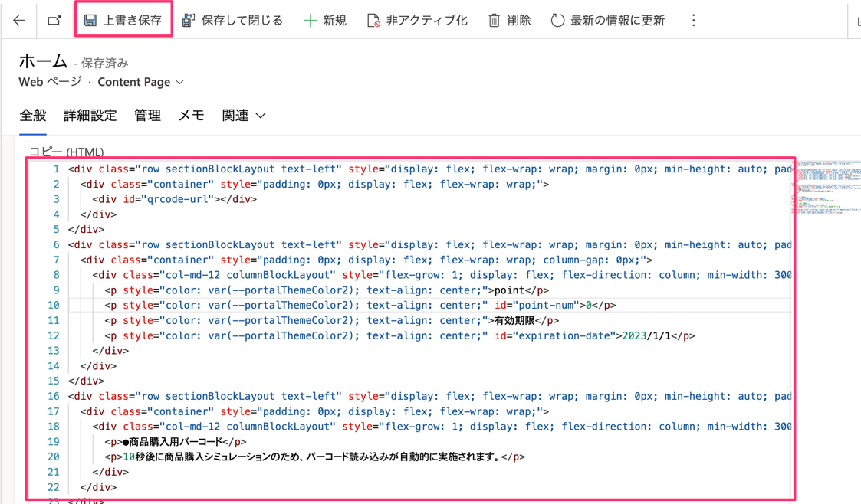Click the code minimap preview
Viewport: 861px width, 504px height.
point(828,188)
